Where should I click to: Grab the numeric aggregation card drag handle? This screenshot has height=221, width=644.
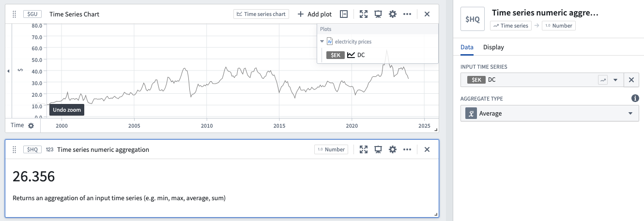[14, 149]
